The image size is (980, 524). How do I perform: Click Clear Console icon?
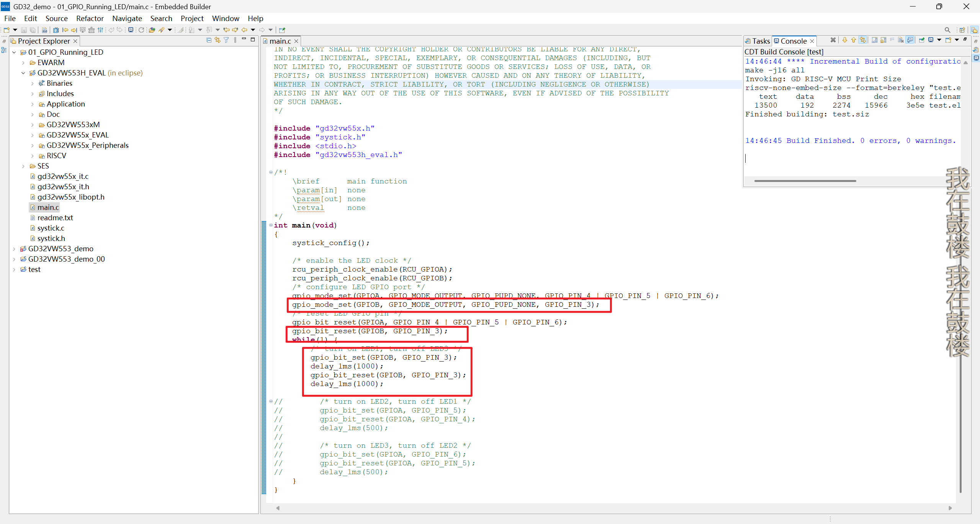(901, 40)
